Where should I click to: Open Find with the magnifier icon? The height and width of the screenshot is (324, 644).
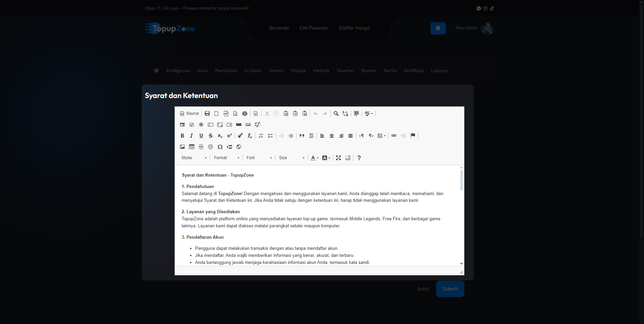point(336,113)
